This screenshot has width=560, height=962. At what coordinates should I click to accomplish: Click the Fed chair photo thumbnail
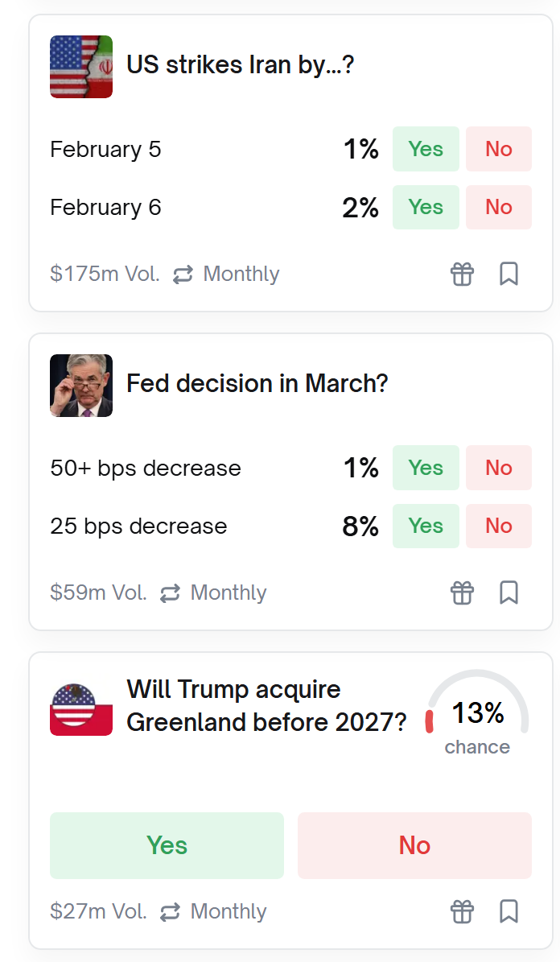(81, 386)
